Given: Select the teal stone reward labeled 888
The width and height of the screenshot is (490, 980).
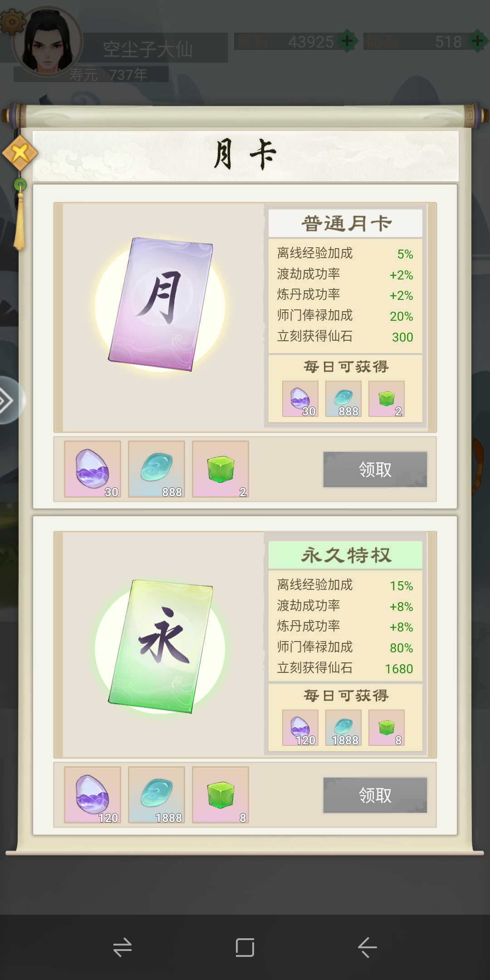Looking at the screenshot, I should click(157, 469).
